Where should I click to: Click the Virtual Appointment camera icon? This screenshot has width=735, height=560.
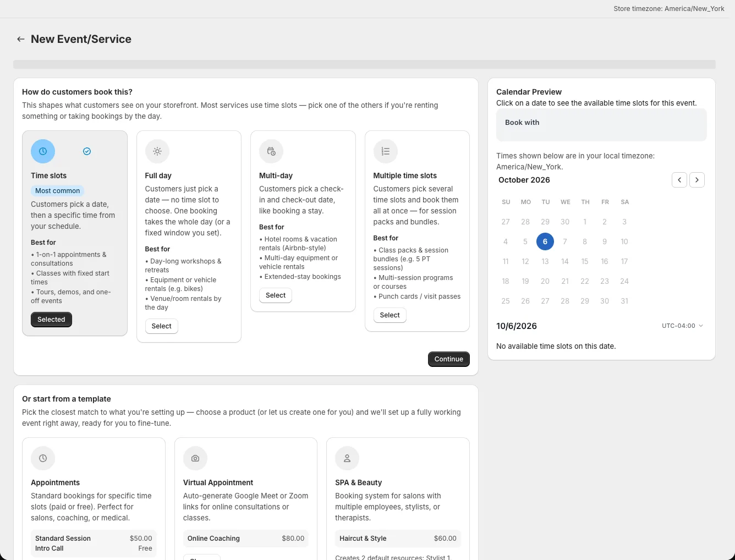click(195, 458)
